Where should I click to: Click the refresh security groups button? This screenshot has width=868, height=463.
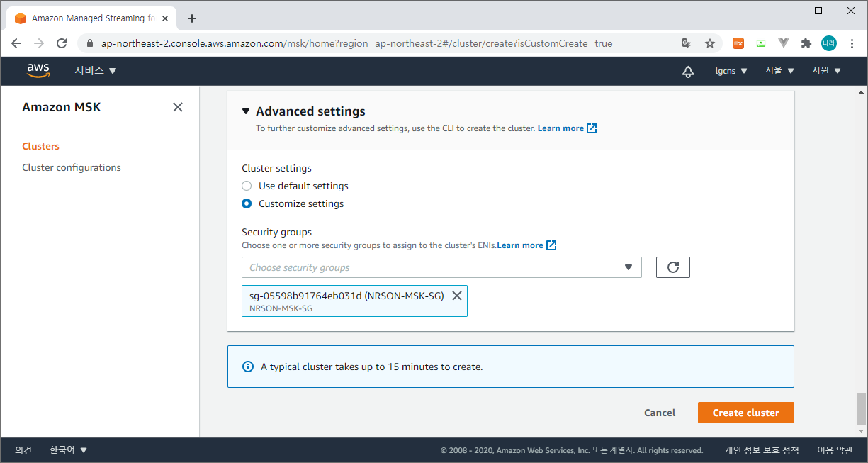click(673, 267)
